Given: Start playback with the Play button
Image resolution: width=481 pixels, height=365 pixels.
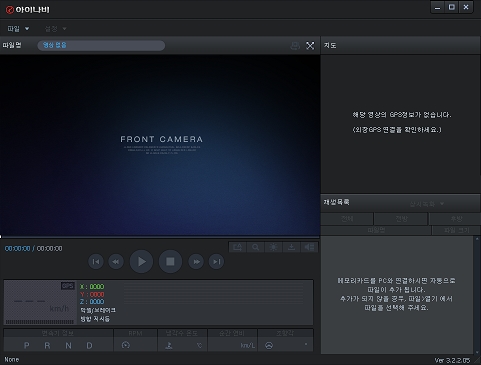Looking at the screenshot, I should pyautogui.click(x=141, y=261).
